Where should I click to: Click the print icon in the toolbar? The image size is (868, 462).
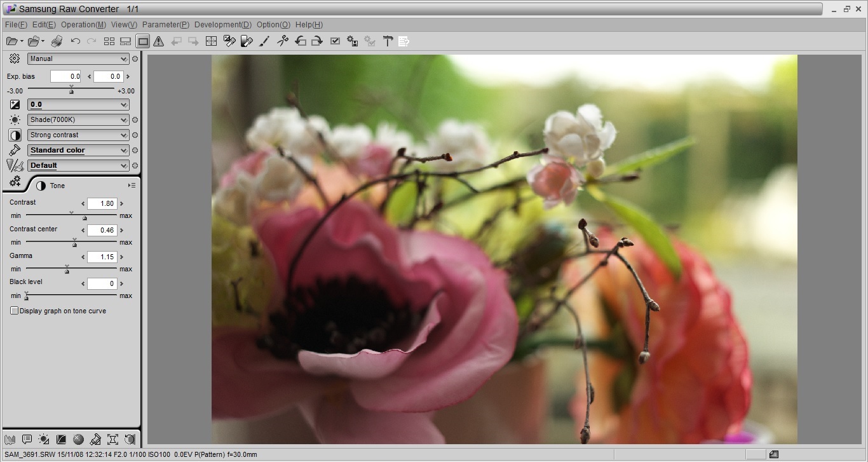(x=57, y=41)
